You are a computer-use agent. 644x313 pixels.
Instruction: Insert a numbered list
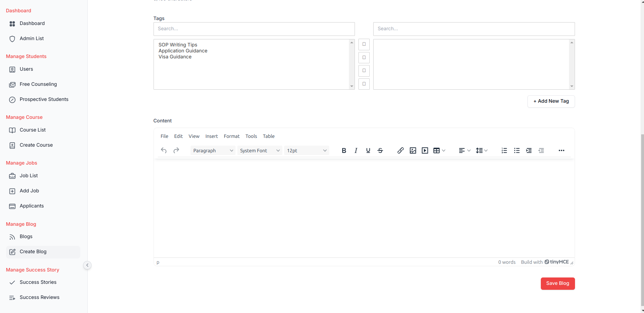(504, 151)
